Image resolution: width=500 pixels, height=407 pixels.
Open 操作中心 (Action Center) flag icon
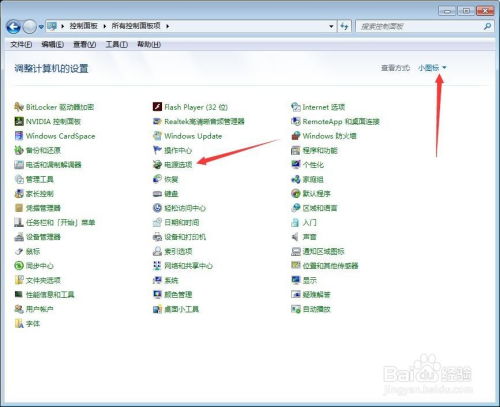click(157, 150)
